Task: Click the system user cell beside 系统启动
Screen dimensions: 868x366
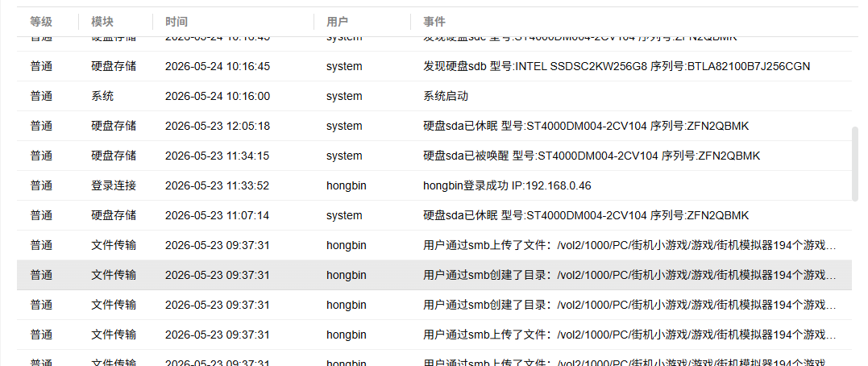Action: click(x=344, y=97)
